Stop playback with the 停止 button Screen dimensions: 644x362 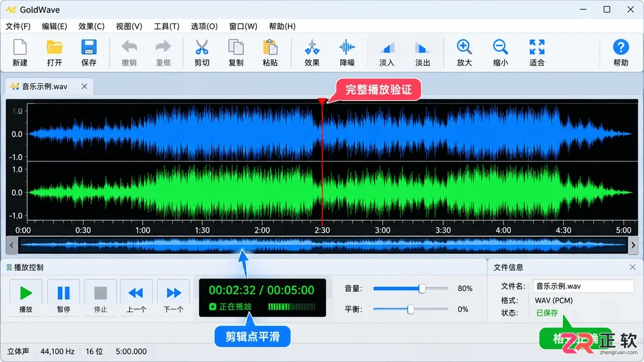pyautogui.click(x=100, y=297)
